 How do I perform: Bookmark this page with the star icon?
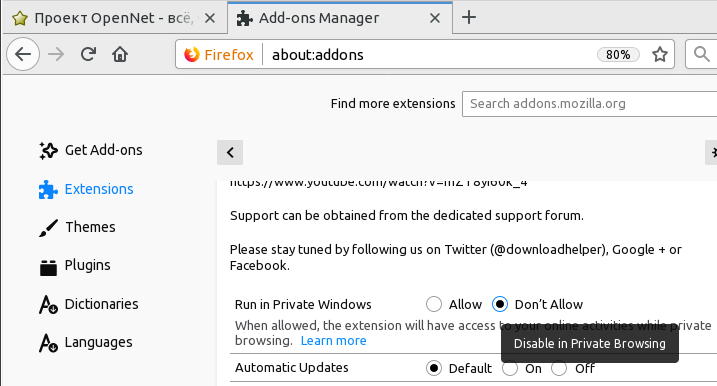[x=659, y=54]
